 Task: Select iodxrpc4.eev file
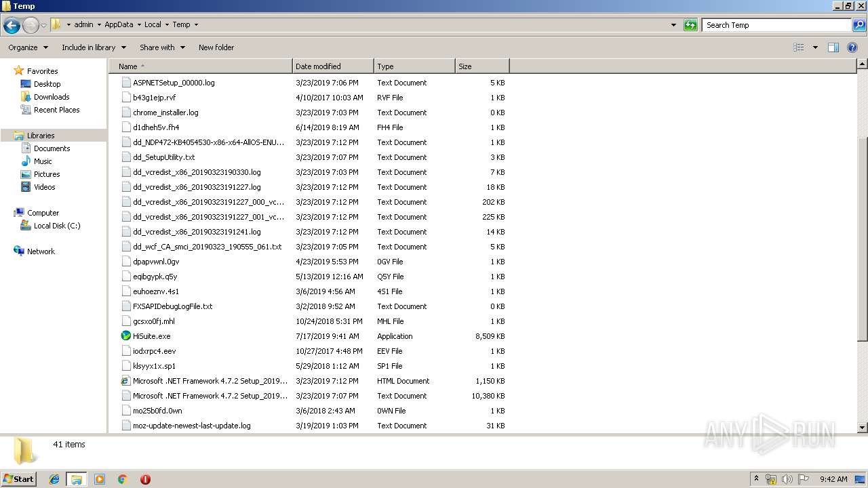point(154,351)
